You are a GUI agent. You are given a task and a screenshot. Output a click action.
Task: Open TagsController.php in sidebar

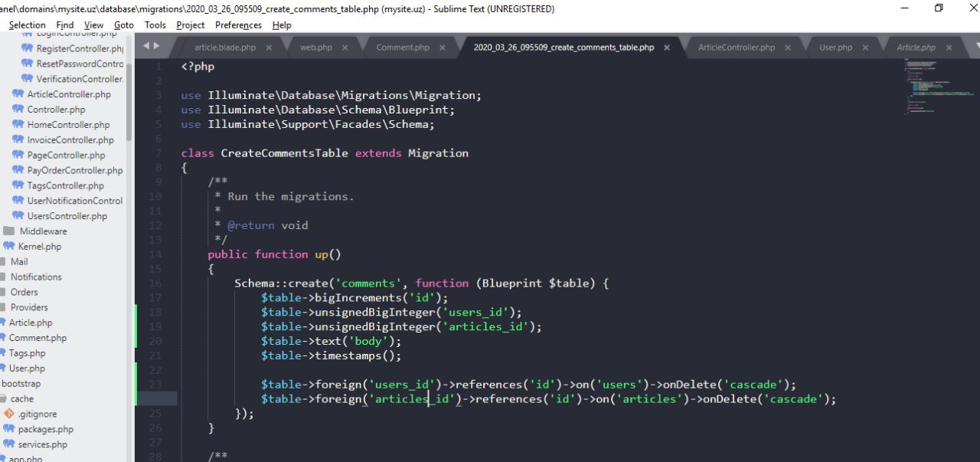pyautogui.click(x=65, y=185)
